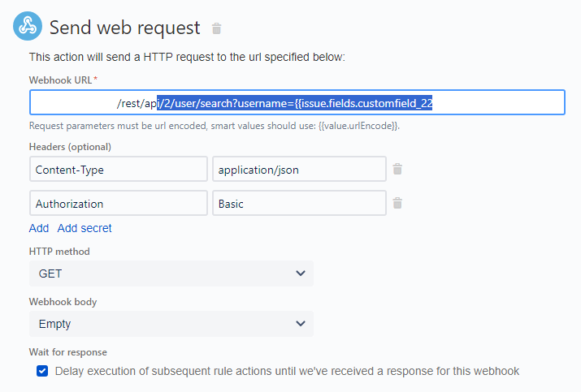Click the Add secret link
This screenshot has height=392, width=581.
(x=85, y=228)
